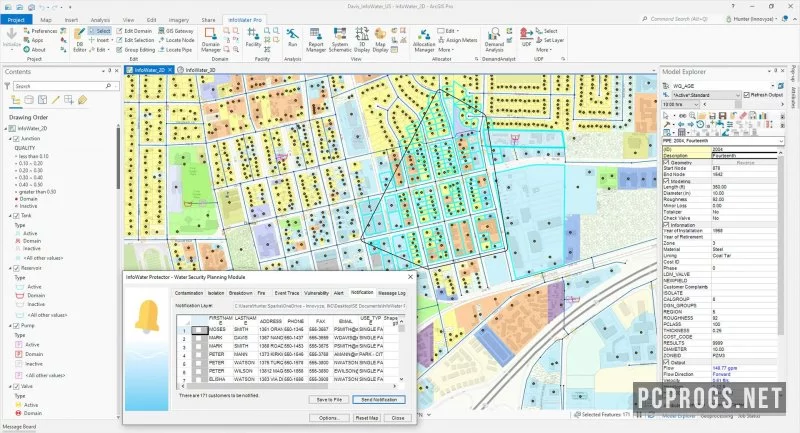Viewport: 800px width, 433px height.
Task: Click the Send Notification button
Action: [x=379, y=400]
